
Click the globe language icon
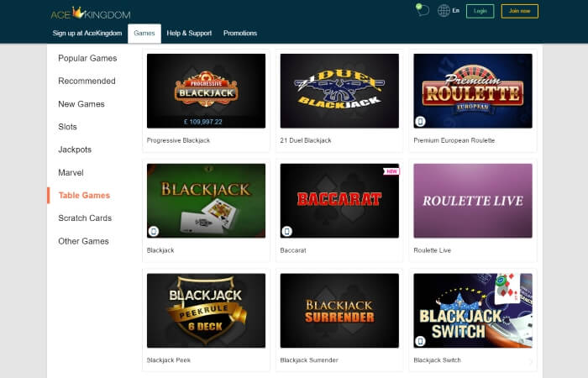pos(444,10)
